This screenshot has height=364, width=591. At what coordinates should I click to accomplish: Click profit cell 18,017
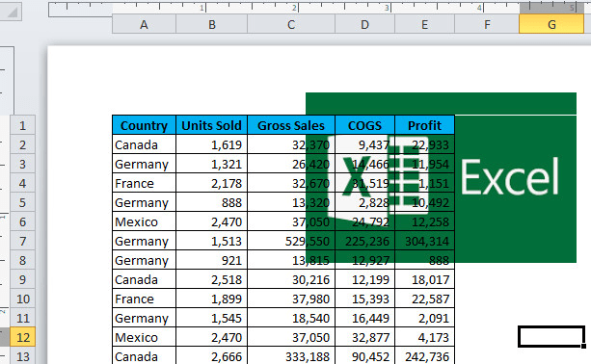click(424, 279)
